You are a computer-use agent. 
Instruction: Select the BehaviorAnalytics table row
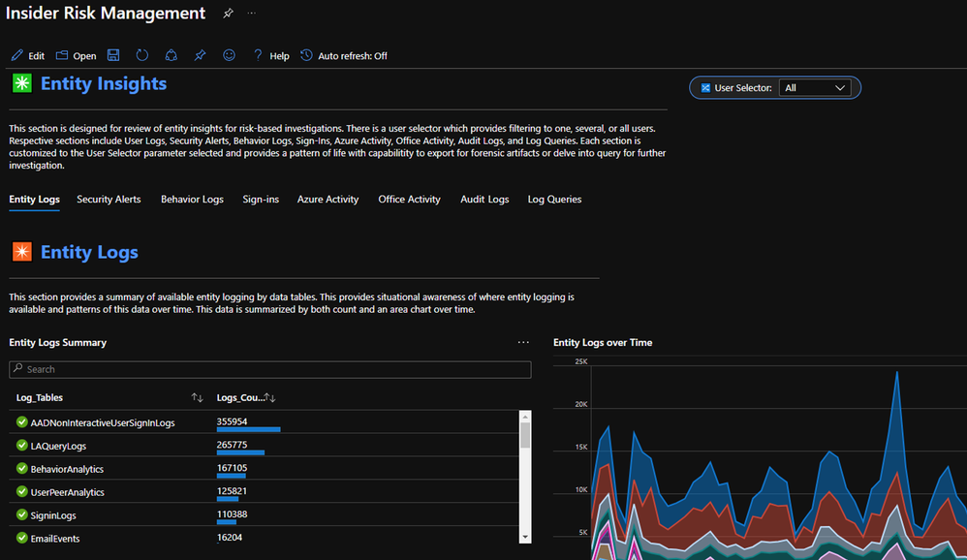(264, 469)
